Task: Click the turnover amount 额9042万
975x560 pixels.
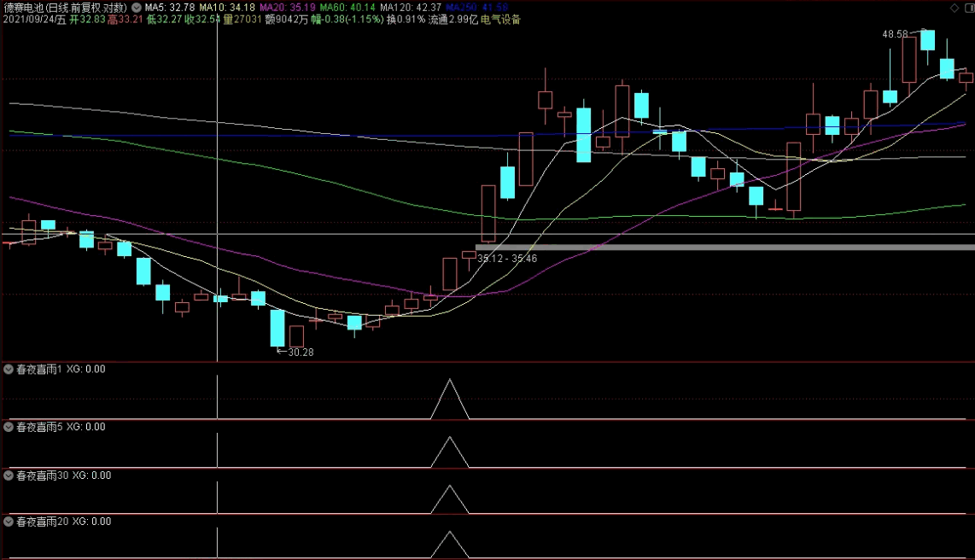Action: click(x=287, y=20)
